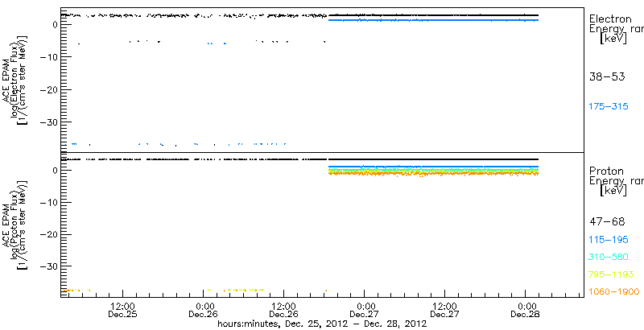Select the [keV] unit under Electron heading
Viewport: 644px width, 330px height.
tap(613, 38)
